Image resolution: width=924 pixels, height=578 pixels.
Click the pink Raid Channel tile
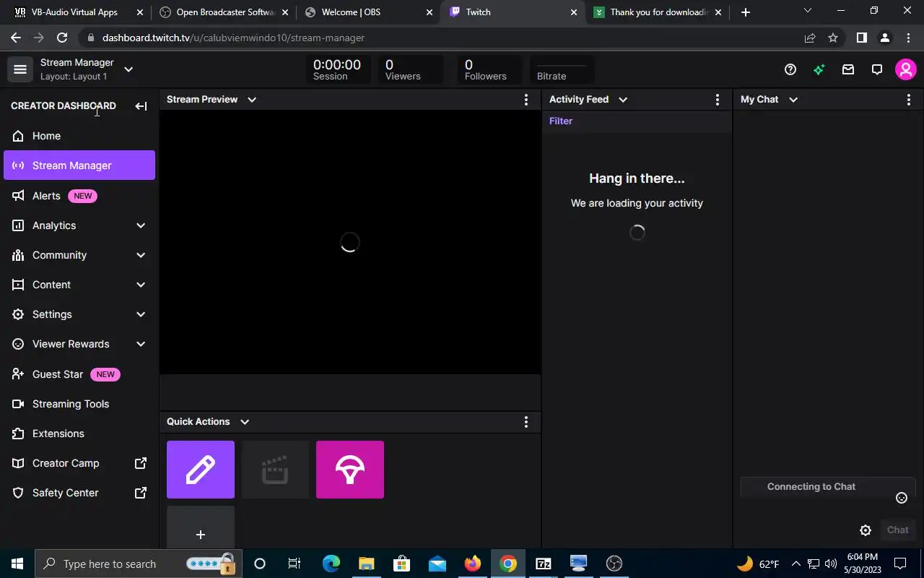tap(350, 470)
